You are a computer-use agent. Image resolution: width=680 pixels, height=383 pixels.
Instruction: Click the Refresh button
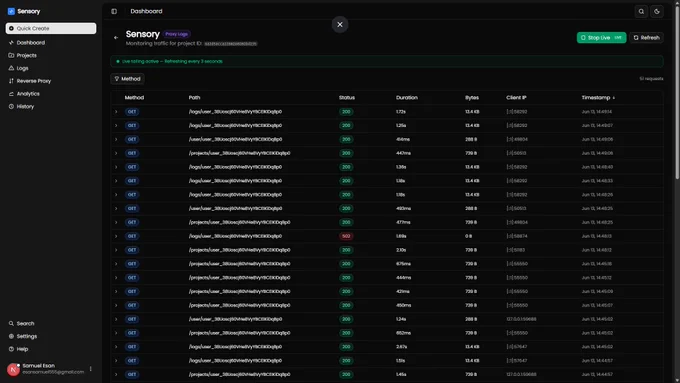[646, 38]
